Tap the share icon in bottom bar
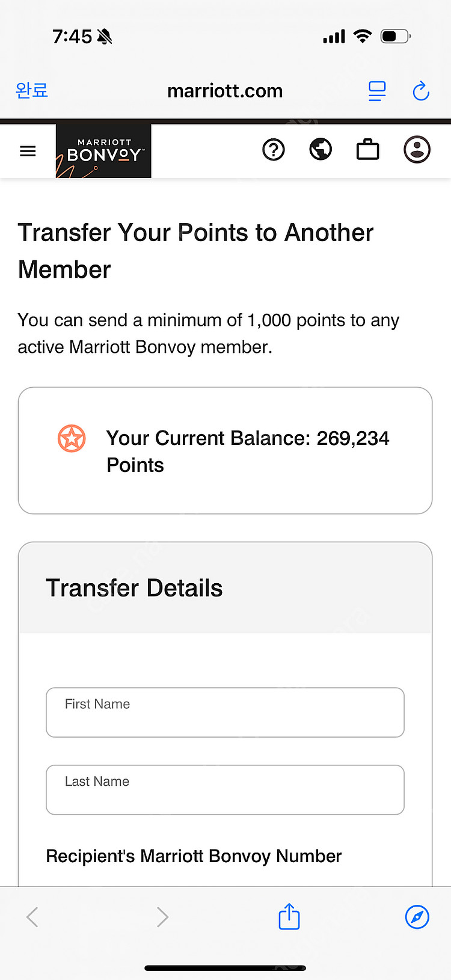This screenshot has width=451, height=980. [x=289, y=916]
